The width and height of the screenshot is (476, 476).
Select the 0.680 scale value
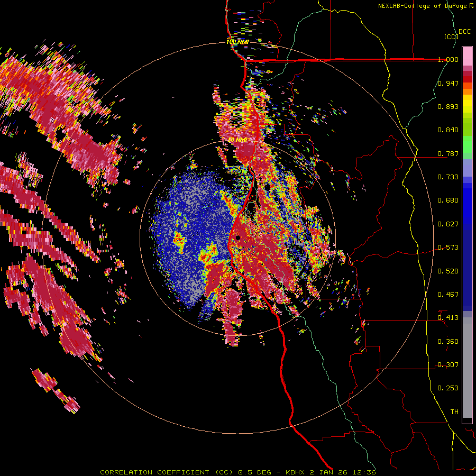pos(448,200)
